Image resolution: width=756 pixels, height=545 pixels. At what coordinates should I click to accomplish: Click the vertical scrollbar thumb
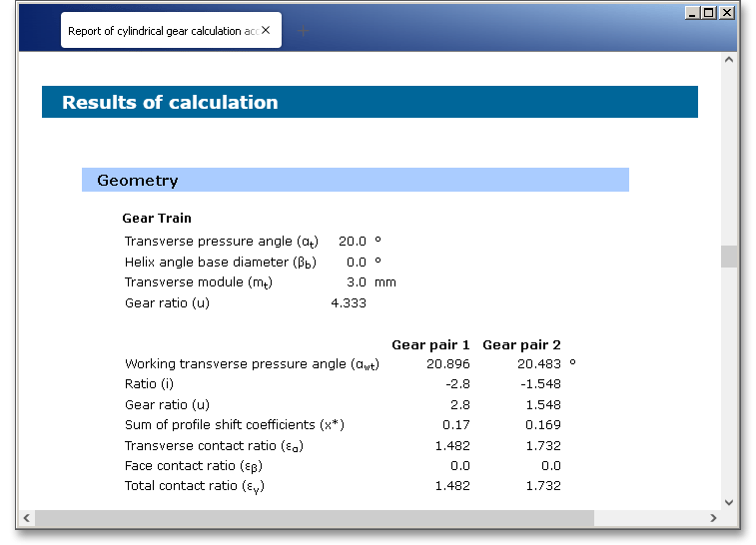(729, 257)
